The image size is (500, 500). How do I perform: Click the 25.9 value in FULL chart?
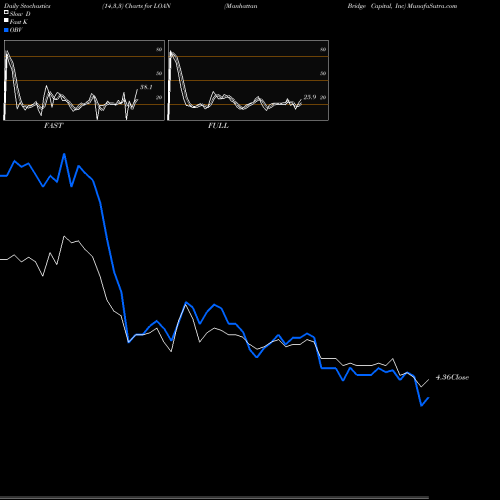click(x=310, y=97)
